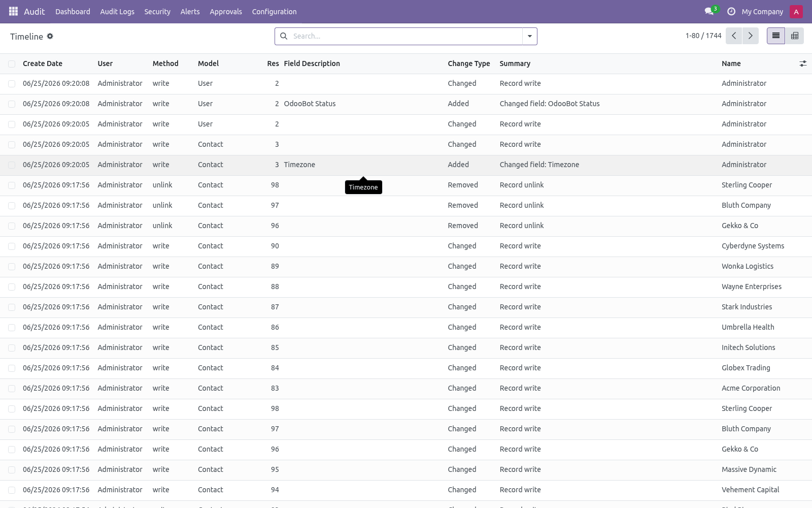Open the My Company switcher
Image resolution: width=812 pixels, height=508 pixels.
coord(762,11)
